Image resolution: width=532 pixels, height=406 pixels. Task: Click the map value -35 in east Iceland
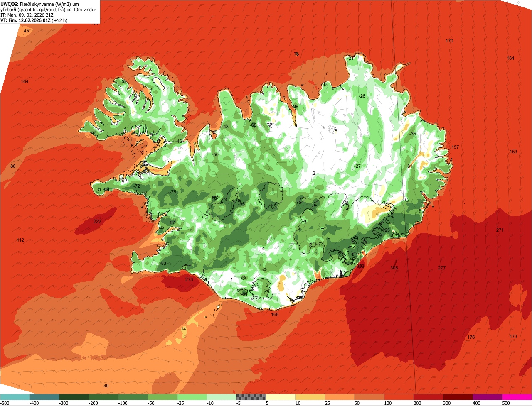[412, 134]
